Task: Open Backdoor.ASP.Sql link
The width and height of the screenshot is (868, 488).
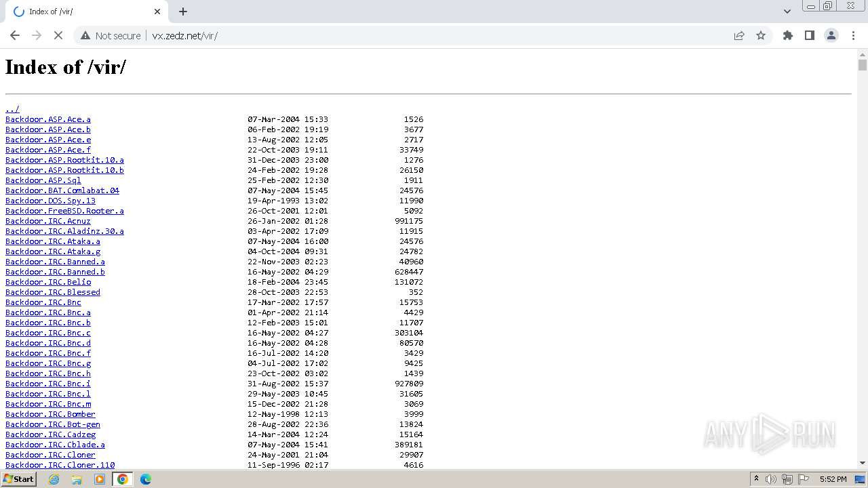Action: [x=43, y=180]
